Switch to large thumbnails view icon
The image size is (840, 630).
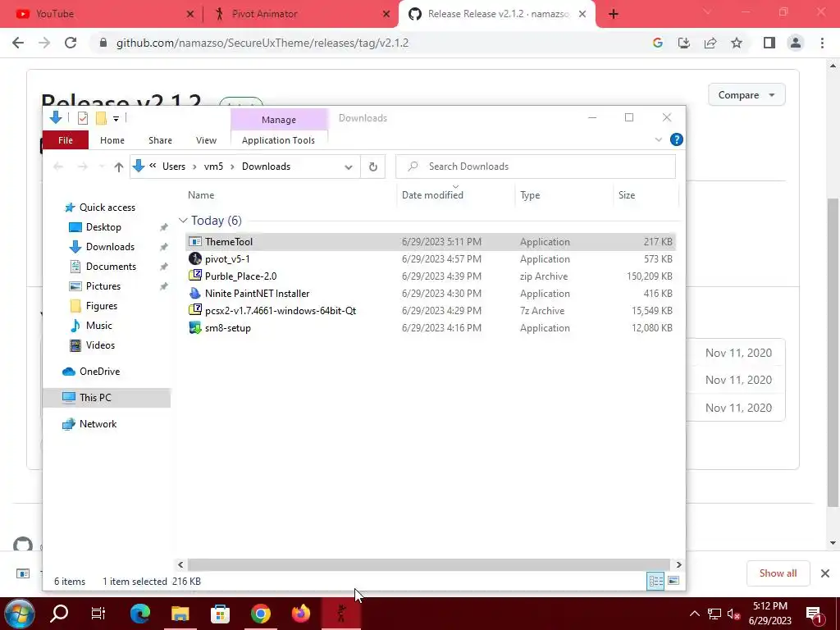coord(673,581)
